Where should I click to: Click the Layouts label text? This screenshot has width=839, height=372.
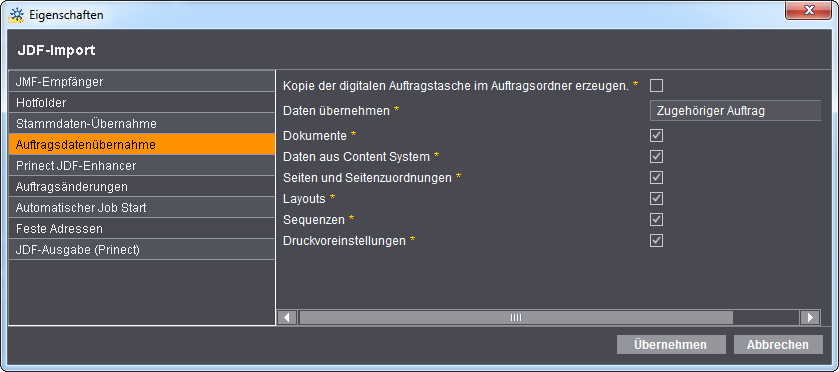(x=304, y=199)
